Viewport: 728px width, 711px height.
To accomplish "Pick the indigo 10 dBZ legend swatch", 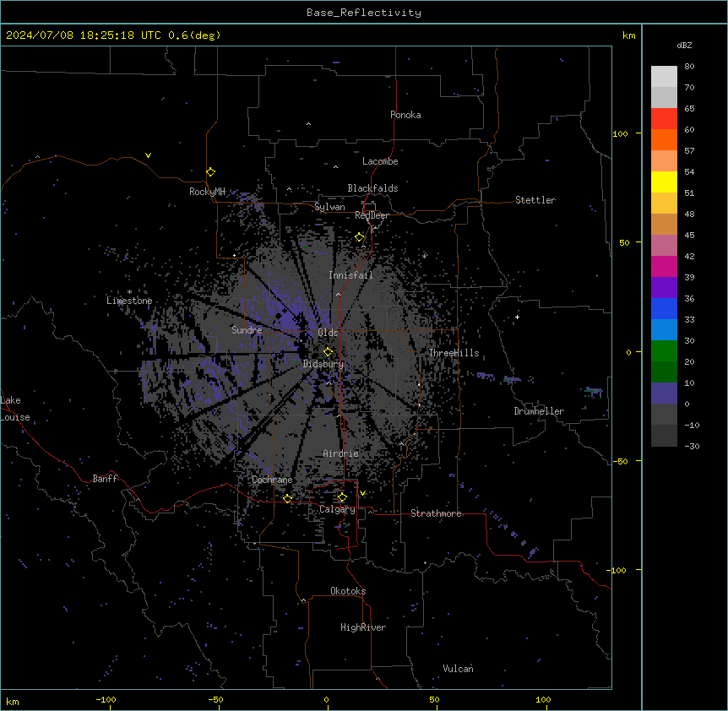I will pos(664,393).
